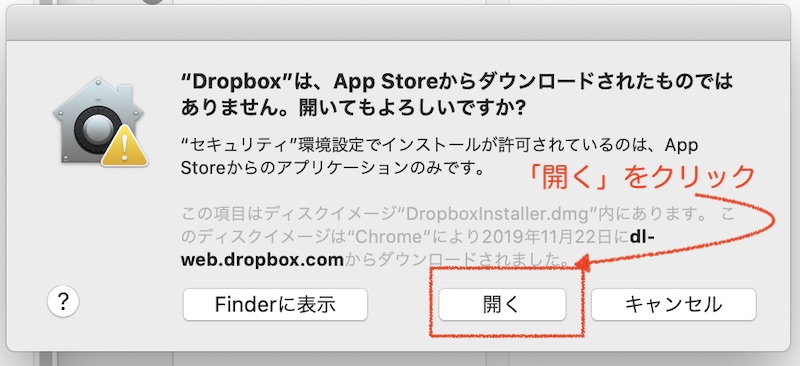Click the red arrowhead pointing to 開く
Image resolution: width=800 pixels, height=366 pixels.
(582, 264)
